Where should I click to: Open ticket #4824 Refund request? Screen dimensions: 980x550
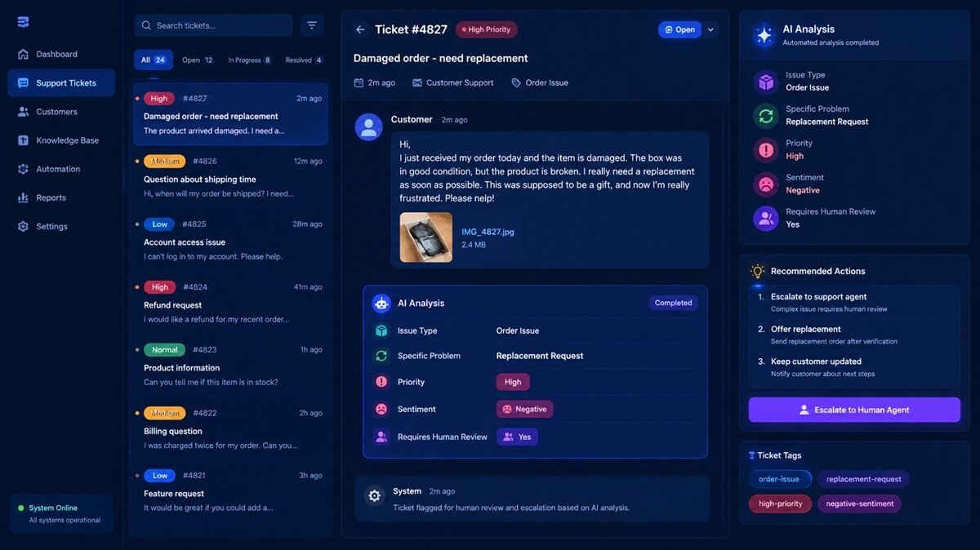(x=231, y=303)
